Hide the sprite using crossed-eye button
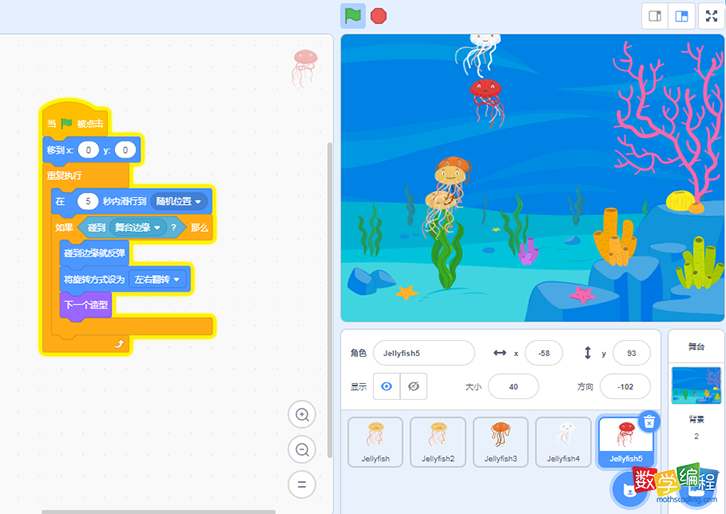 pos(412,386)
